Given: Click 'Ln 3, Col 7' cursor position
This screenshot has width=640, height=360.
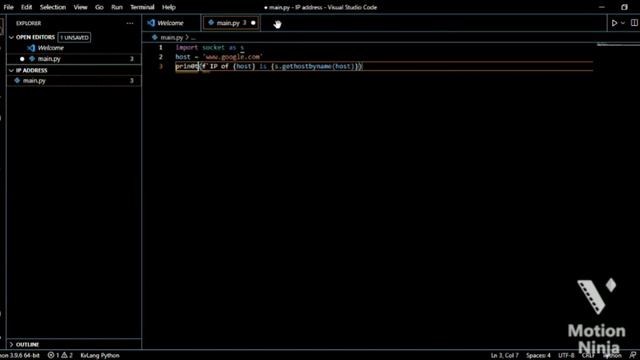Looking at the screenshot, I should 504,356.
